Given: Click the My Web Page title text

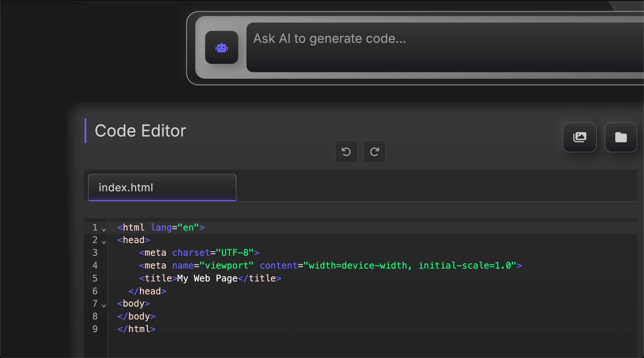Looking at the screenshot, I should coord(207,278).
